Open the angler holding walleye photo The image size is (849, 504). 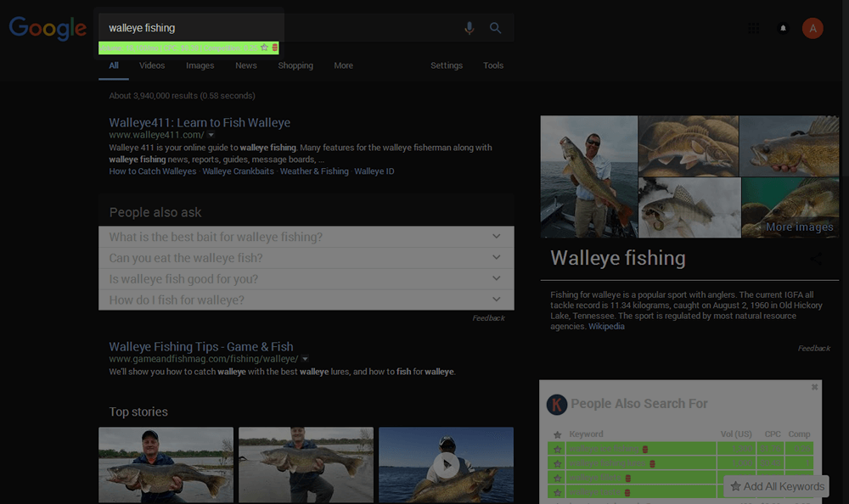pyautogui.click(x=589, y=176)
